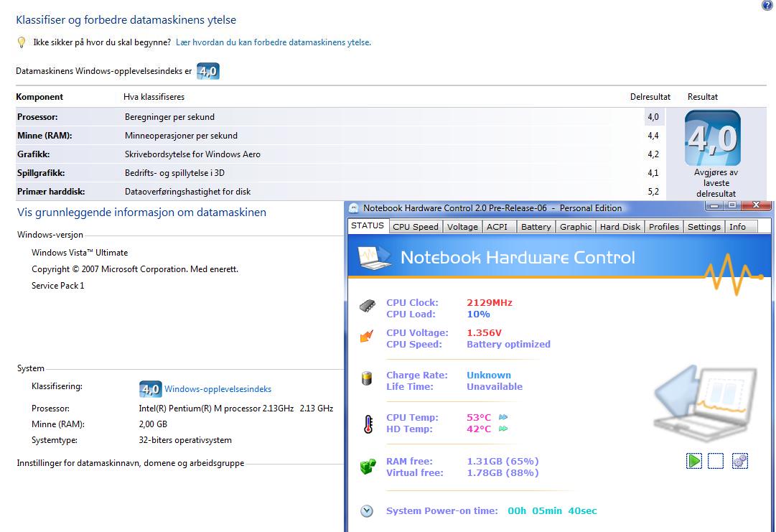This screenshot has height=532, width=776.
Task: Minimize the Notebook Hardware Control window
Action: coord(714,205)
